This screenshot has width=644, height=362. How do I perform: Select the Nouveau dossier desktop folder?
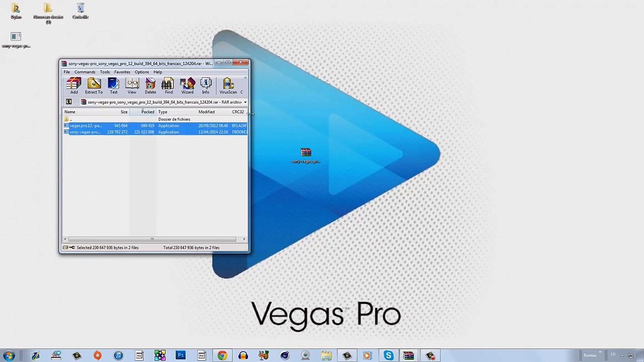click(48, 13)
